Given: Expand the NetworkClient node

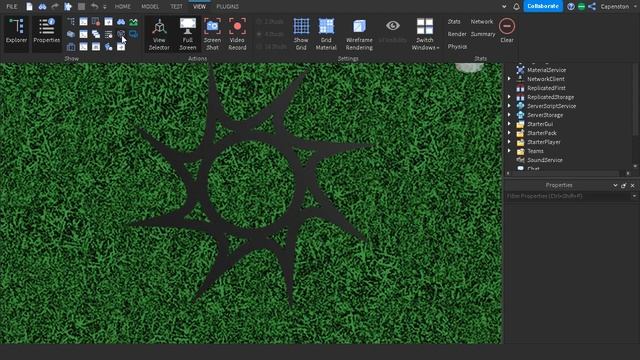Looking at the screenshot, I should click(509, 79).
